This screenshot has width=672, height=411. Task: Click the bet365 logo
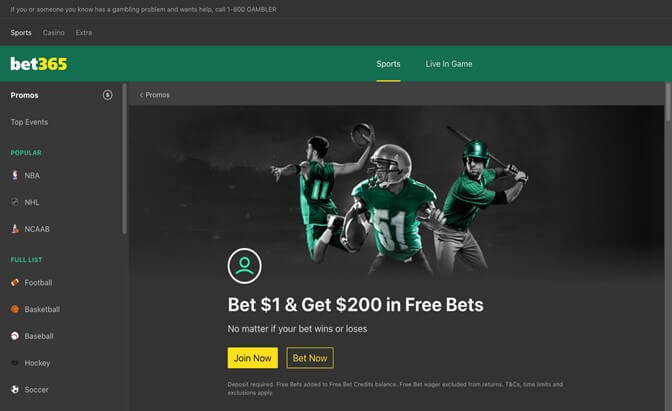[x=39, y=64]
